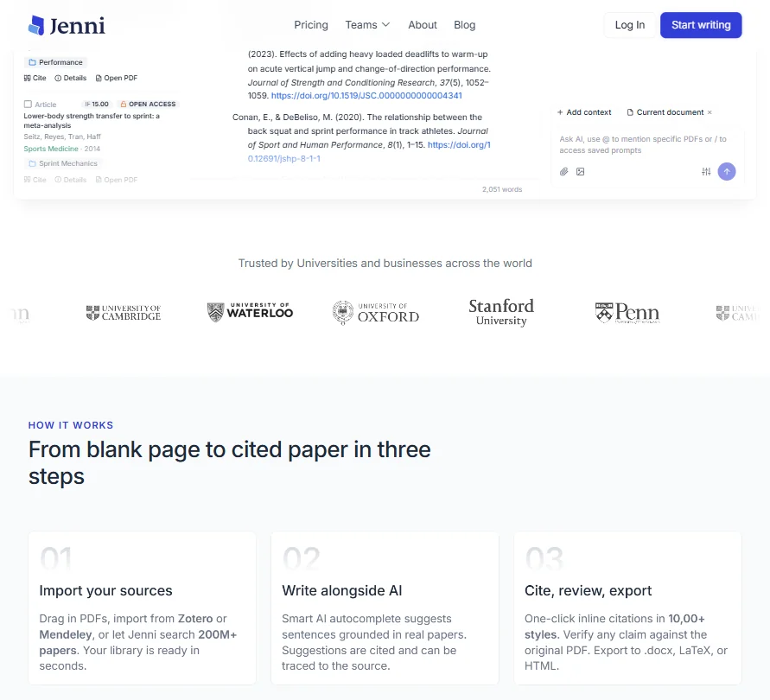The width and height of the screenshot is (770, 700).
Task: Open the Pricing page
Action: (311, 25)
